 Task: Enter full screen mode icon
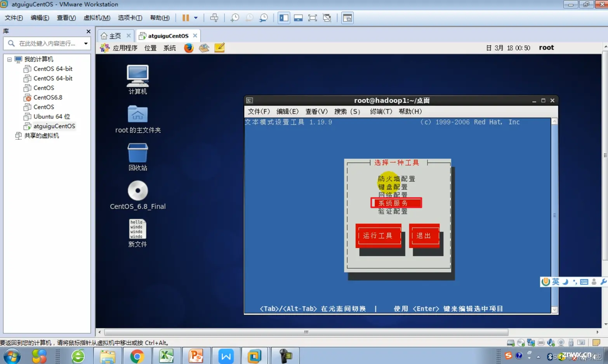[313, 18]
